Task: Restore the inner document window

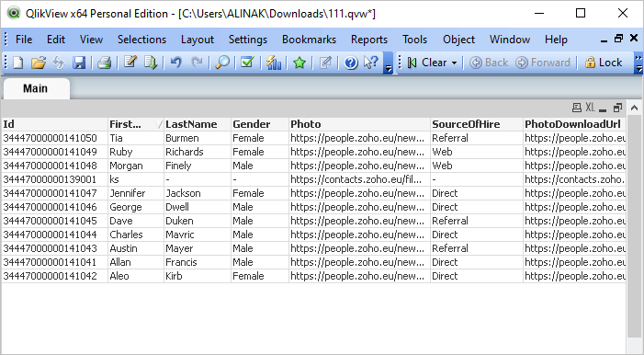Action: [618, 39]
